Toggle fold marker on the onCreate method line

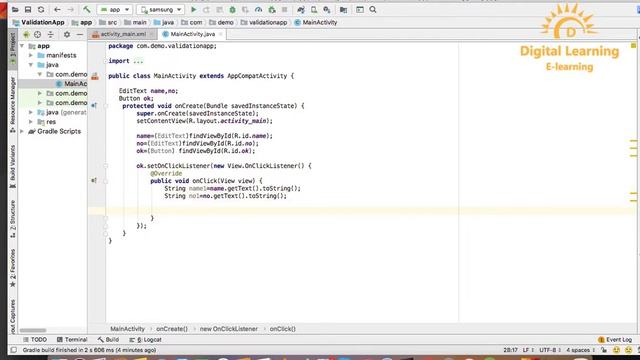pos(106,106)
